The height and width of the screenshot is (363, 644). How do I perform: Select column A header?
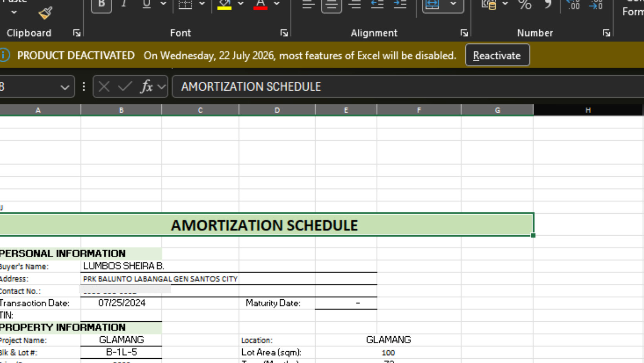(38, 110)
